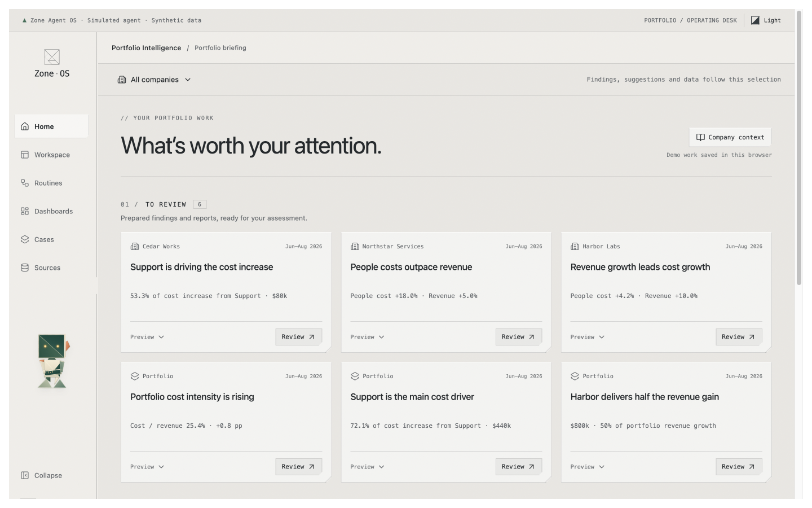The width and height of the screenshot is (812, 508).
Task: Click the Harbor Labs company icon
Action: pos(575,247)
